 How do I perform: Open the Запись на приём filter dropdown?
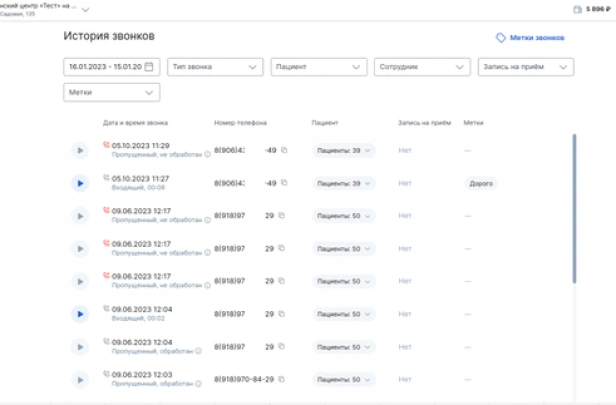click(524, 67)
